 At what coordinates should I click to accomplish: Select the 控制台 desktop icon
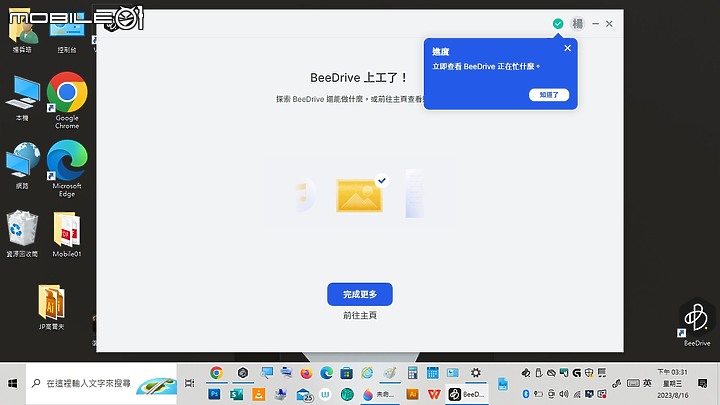[67, 32]
